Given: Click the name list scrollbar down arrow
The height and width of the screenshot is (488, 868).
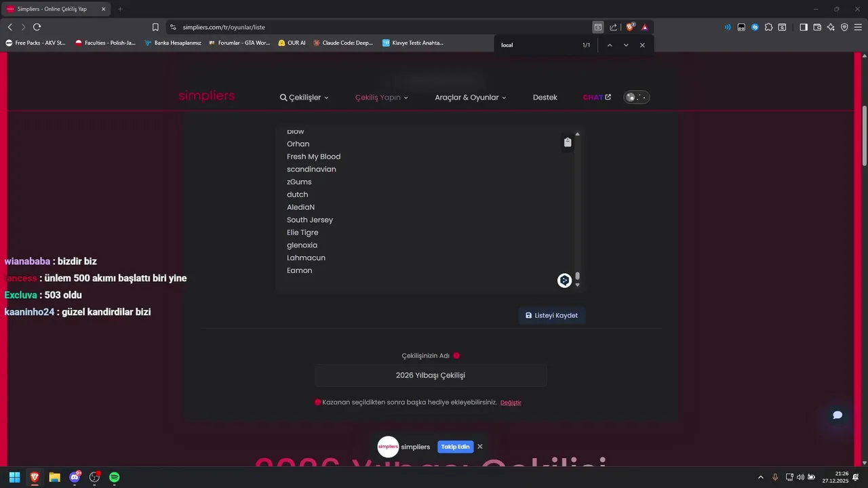Looking at the screenshot, I should 578,285.
